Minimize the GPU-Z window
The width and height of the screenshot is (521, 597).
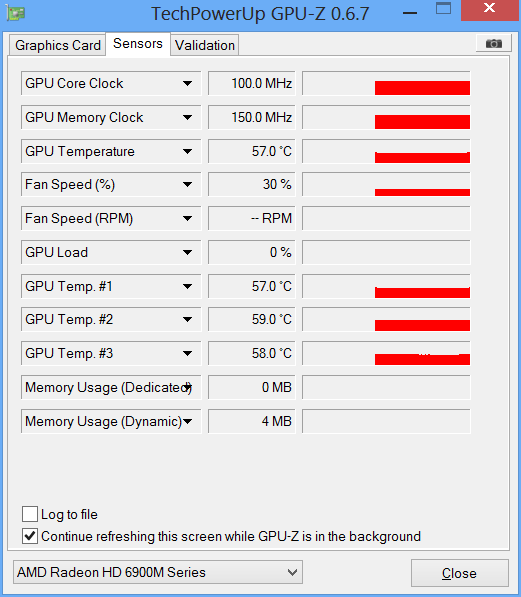point(410,13)
